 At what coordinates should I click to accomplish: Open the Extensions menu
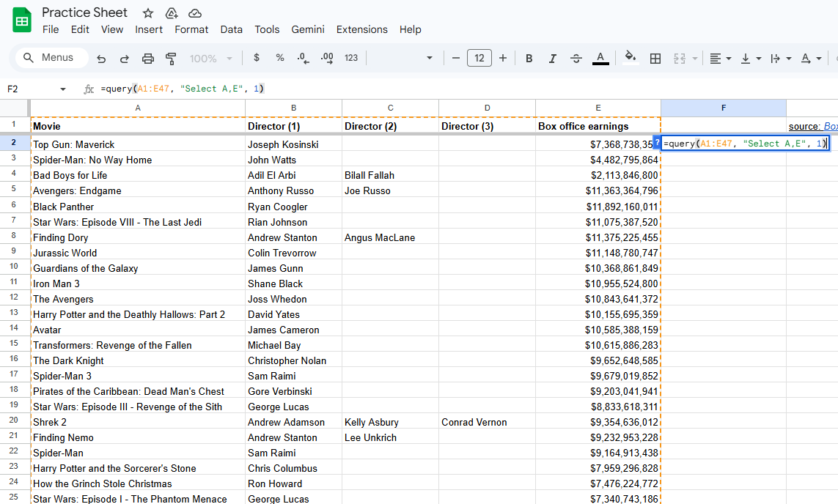[x=361, y=29]
